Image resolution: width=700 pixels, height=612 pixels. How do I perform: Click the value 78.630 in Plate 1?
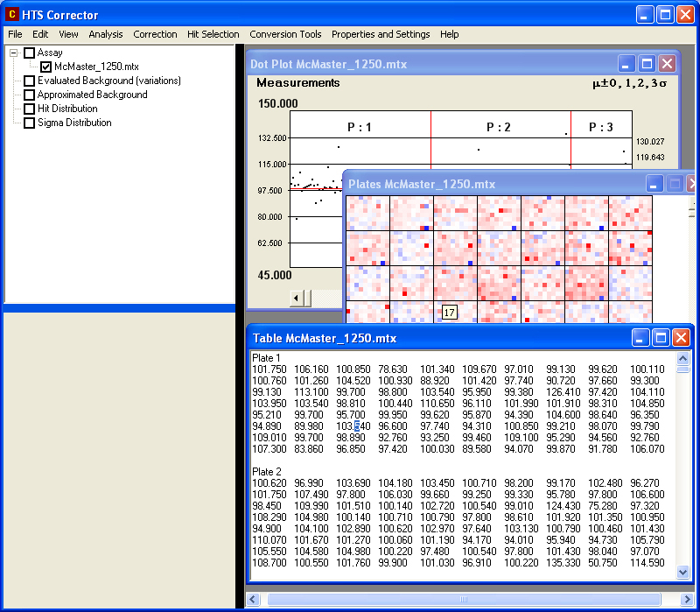point(392,369)
